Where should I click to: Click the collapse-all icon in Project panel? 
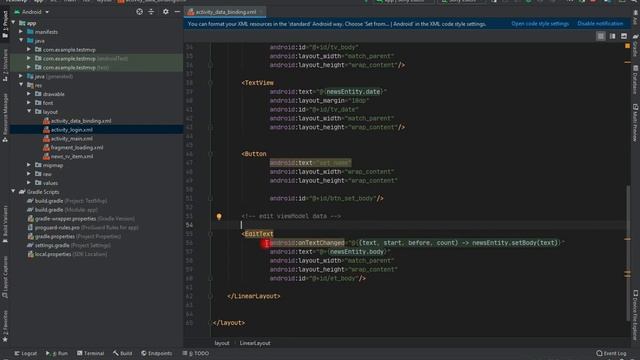coord(151,12)
